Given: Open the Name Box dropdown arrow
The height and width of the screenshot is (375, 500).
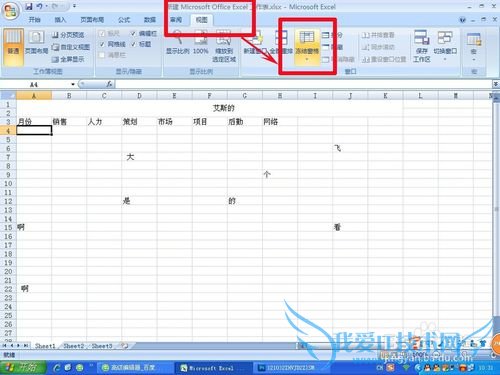Looking at the screenshot, I should tap(73, 84).
